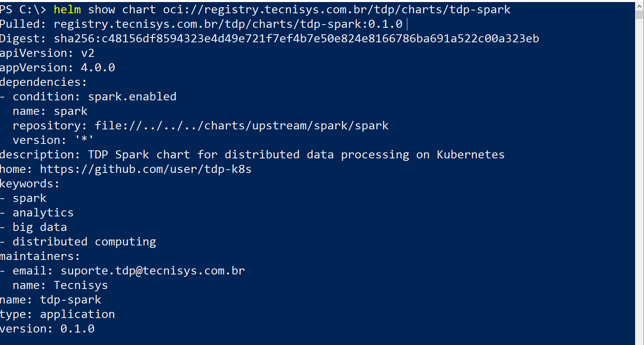The image size is (644, 345).
Task: Click the apiVersion value v2
Action: coord(87,53)
